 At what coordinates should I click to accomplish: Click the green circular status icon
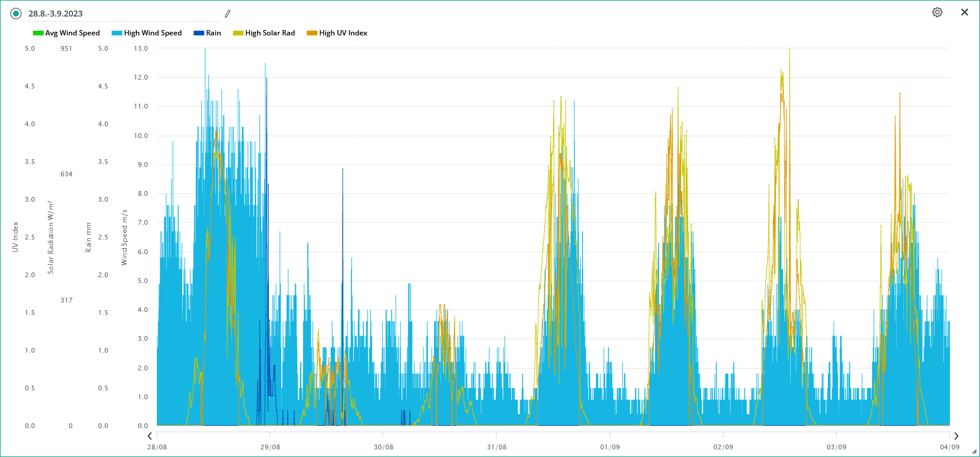[16, 14]
